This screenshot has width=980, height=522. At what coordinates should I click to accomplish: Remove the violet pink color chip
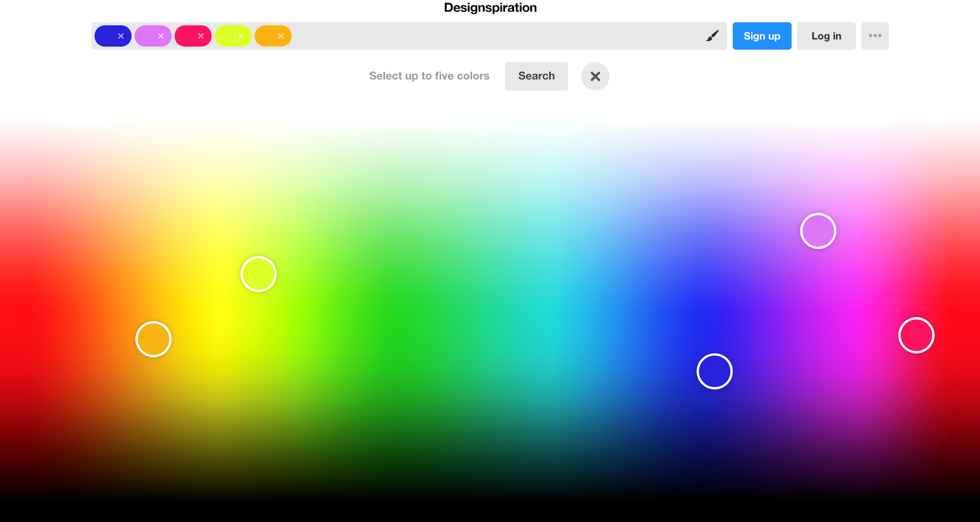point(161,36)
